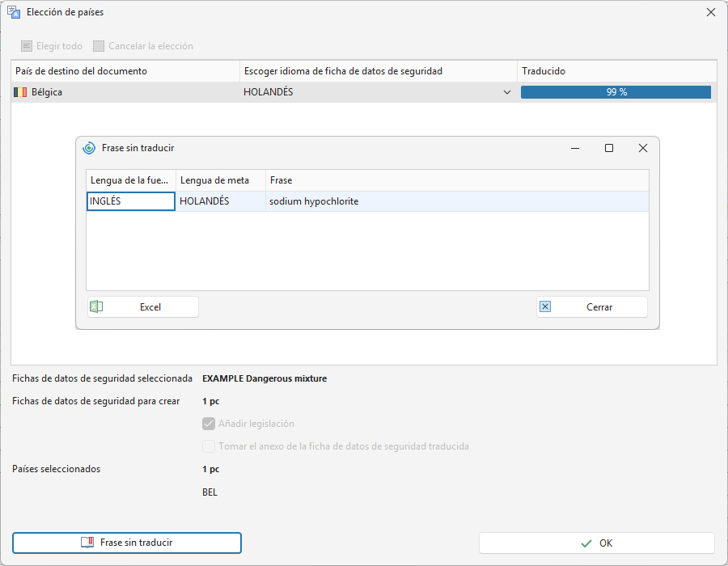Click the Elegir todo toolbar label
This screenshot has height=566, width=728.
click(x=59, y=46)
